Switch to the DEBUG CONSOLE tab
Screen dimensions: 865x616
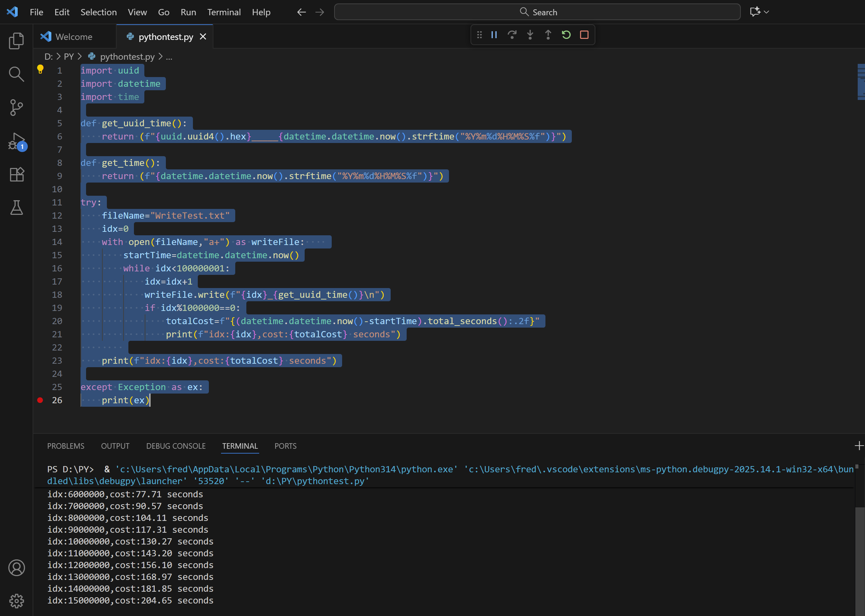pos(176,446)
